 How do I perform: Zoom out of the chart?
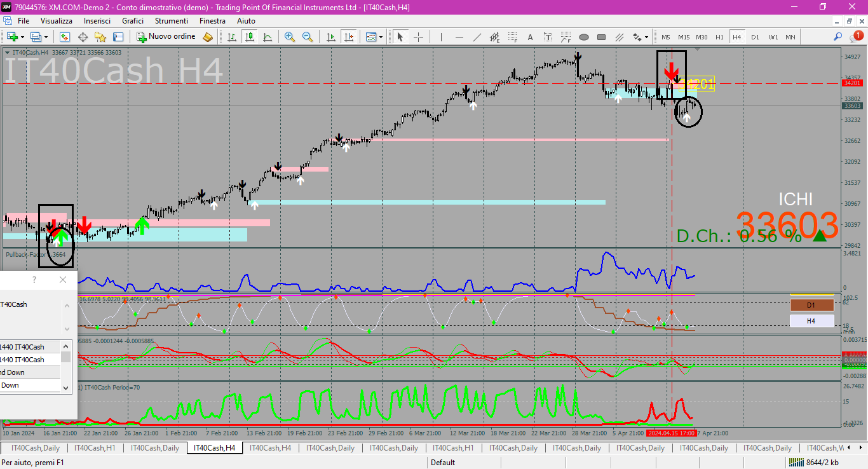[308, 37]
